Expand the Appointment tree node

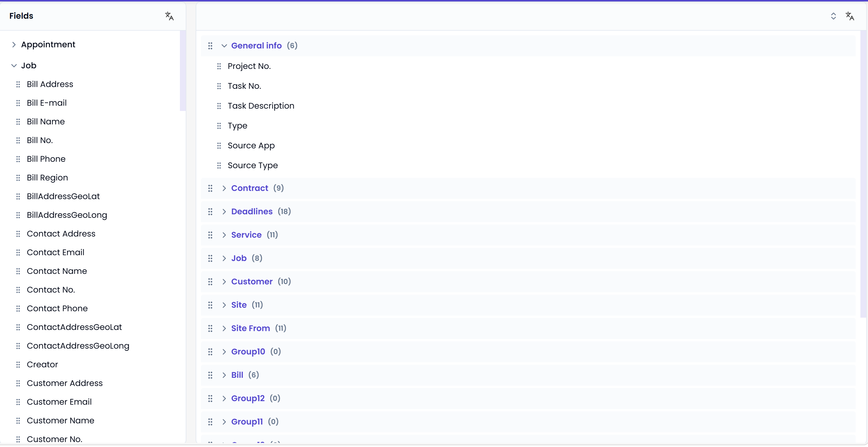[x=14, y=45]
